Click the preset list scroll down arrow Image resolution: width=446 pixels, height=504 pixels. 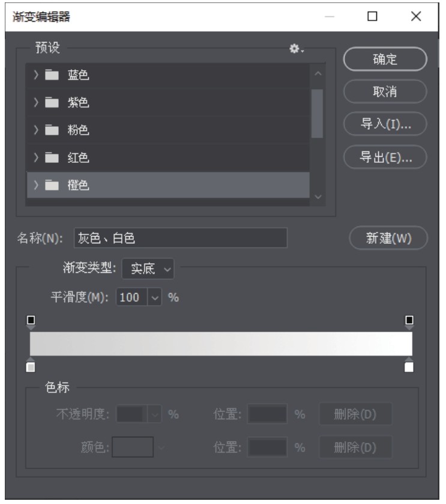318,196
